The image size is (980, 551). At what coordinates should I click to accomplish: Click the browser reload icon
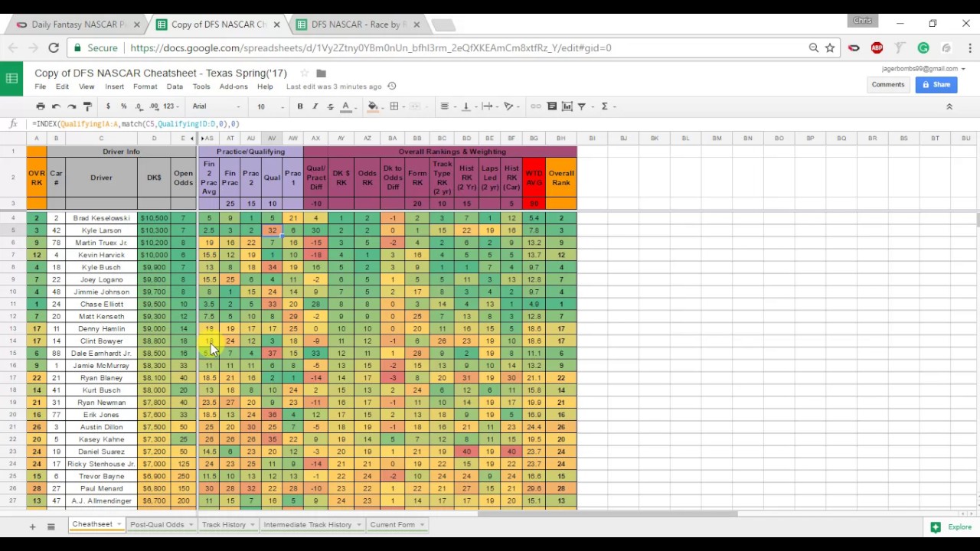tap(54, 47)
